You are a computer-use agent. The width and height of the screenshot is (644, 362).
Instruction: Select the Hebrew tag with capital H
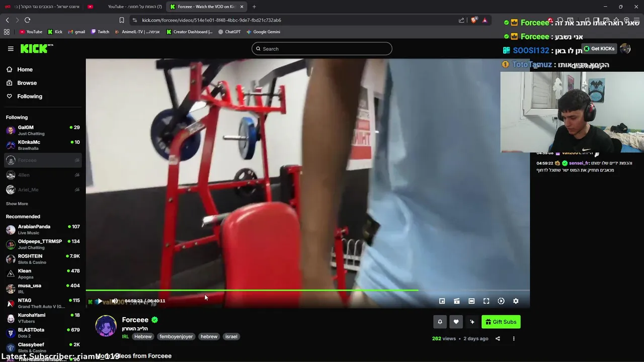[x=143, y=336]
